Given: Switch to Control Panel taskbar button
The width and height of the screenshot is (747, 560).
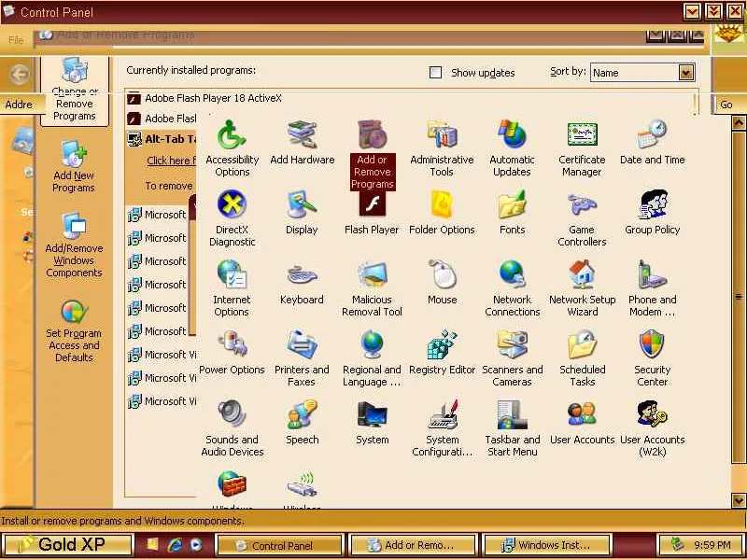Looking at the screenshot, I should click(280, 545).
